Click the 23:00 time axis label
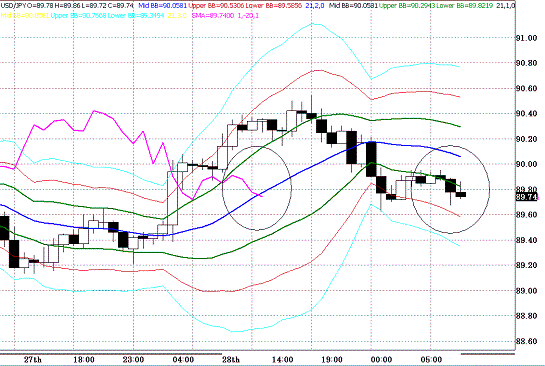 click(133, 359)
